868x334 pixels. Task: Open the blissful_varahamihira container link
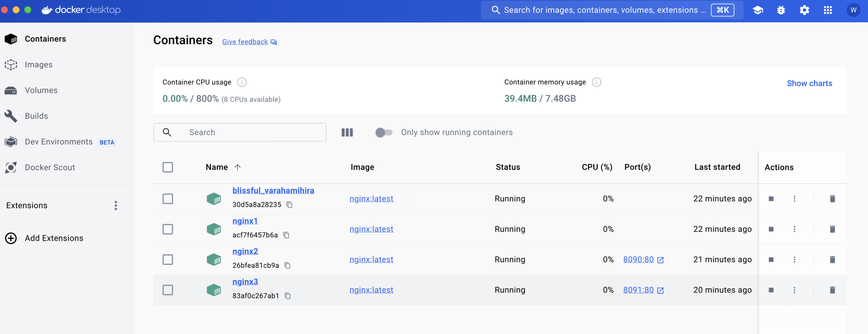pos(273,190)
